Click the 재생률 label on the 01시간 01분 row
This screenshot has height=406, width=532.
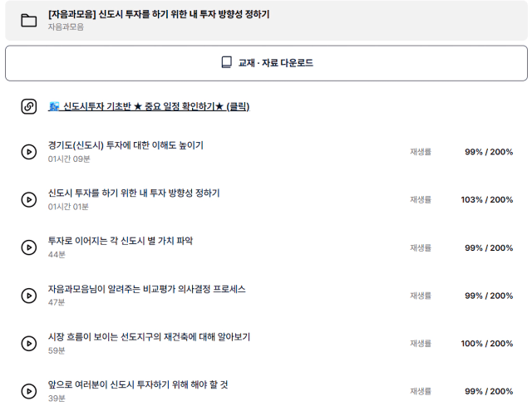tap(421, 199)
